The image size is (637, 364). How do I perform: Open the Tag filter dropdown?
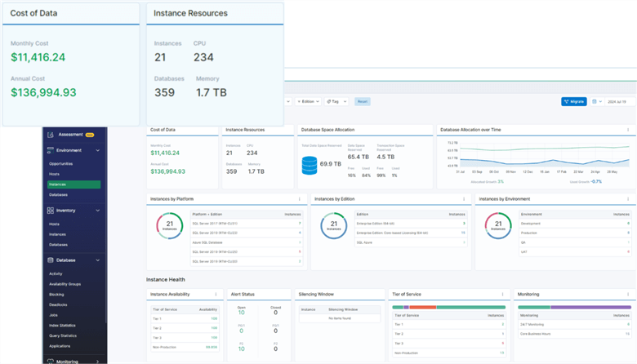335,102
